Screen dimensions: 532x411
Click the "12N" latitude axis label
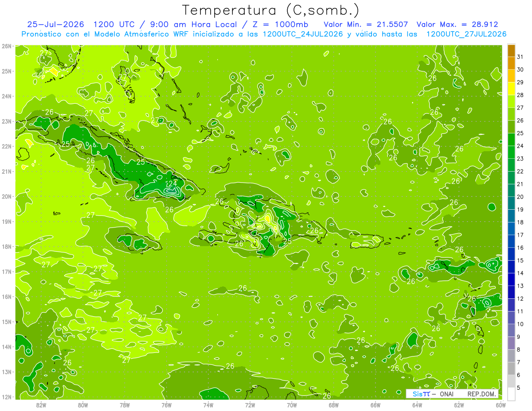pyautogui.click(x=6, y=397)
